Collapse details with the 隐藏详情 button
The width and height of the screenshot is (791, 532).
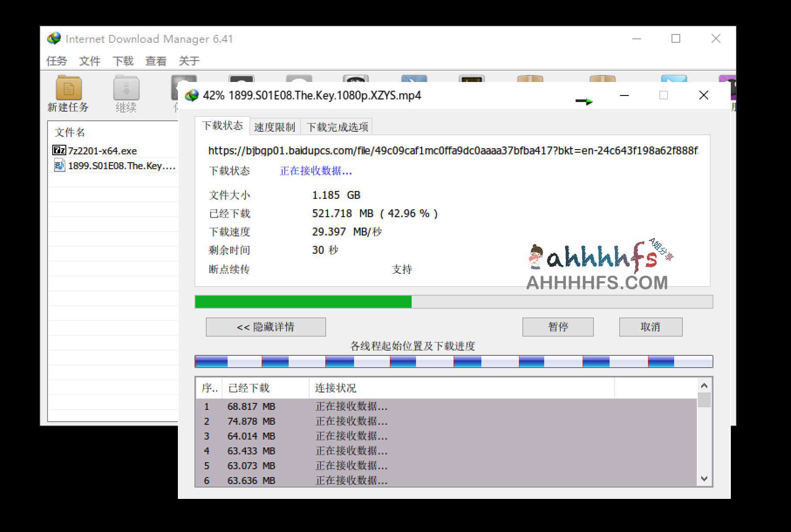click(266, 327)
